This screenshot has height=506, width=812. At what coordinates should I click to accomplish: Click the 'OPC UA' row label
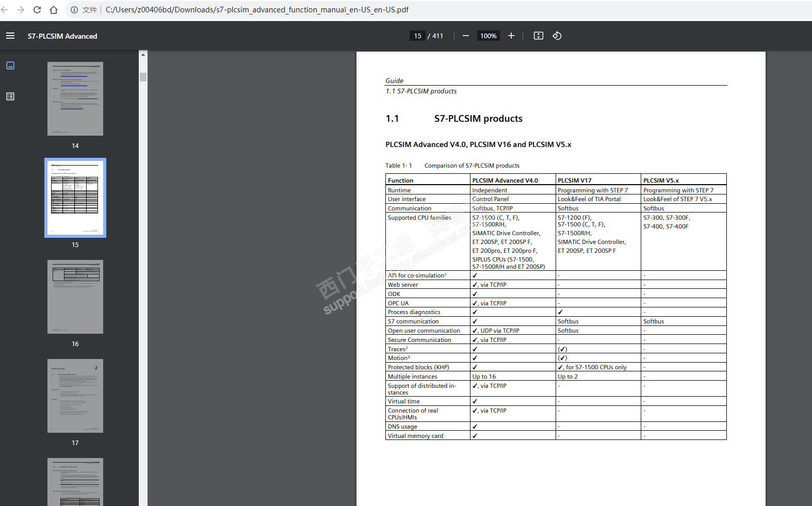click(398, 303)
